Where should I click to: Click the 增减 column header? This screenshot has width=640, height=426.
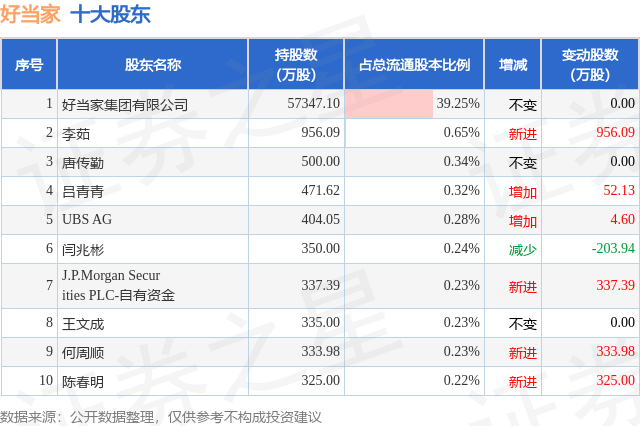(x=513, y=65)
